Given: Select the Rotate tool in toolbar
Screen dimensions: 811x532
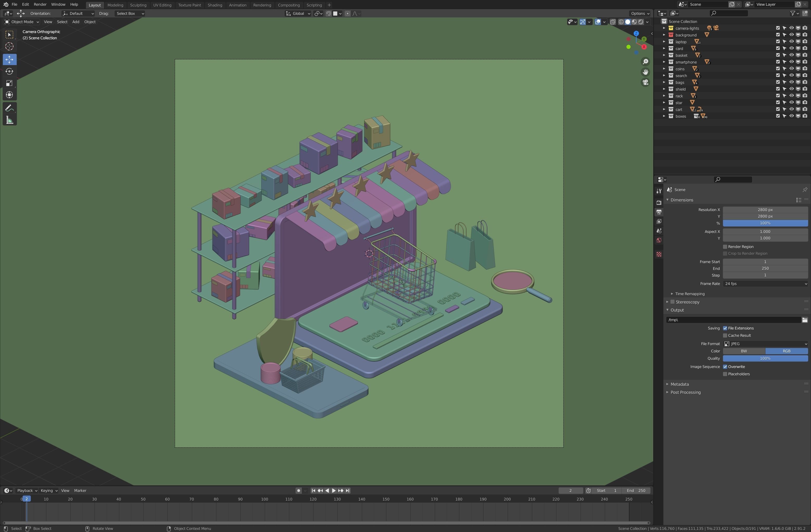Looking at the screenshot, I should point(9,72).
